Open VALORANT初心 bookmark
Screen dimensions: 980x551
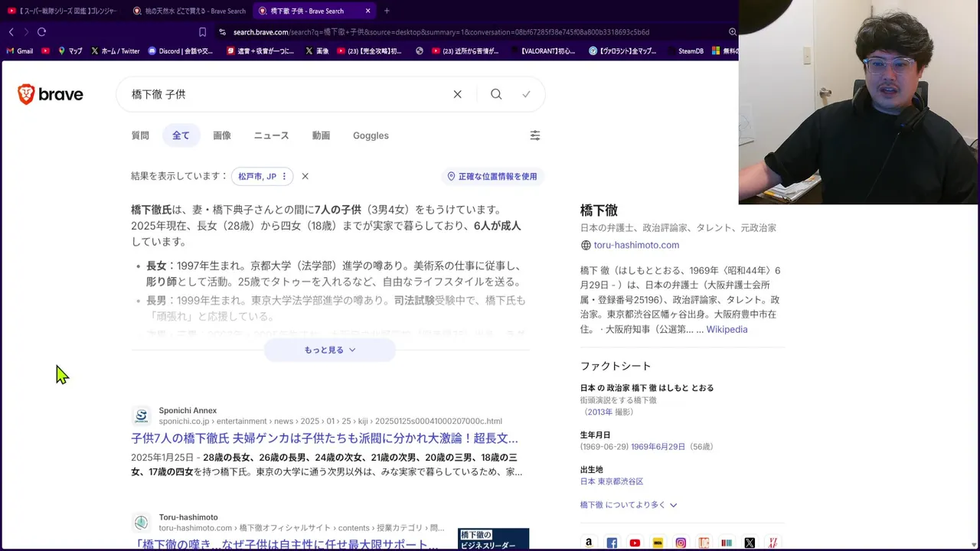(x=542, y=51)
